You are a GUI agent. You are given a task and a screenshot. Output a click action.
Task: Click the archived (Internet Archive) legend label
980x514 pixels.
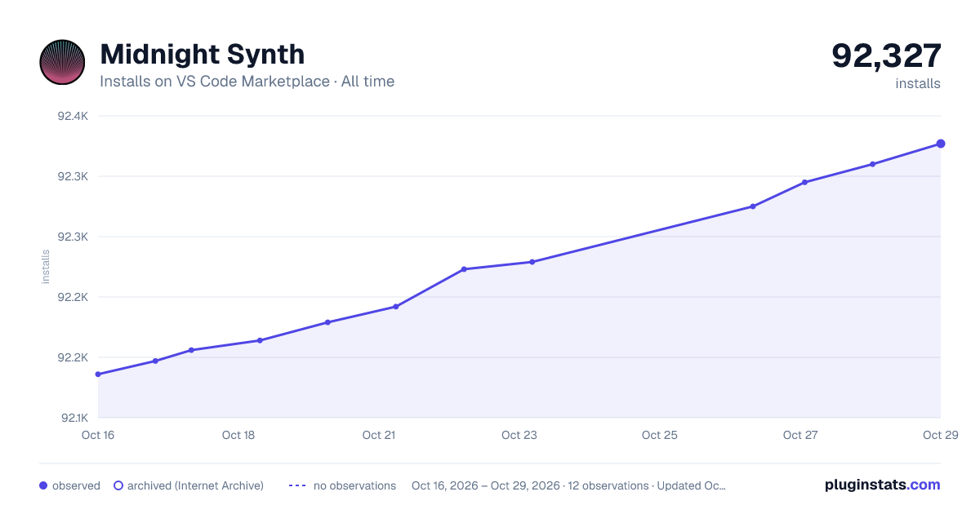195,485
